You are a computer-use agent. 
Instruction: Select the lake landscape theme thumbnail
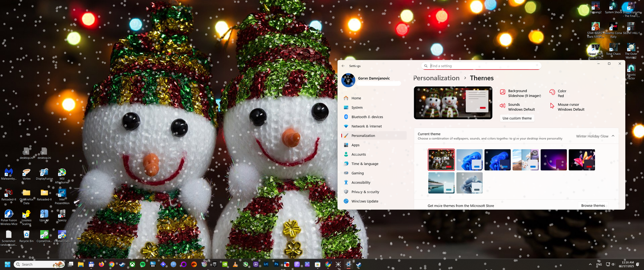441,183
